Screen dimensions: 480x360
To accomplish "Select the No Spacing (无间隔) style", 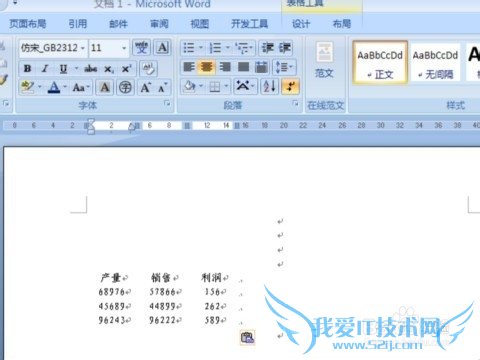I will (435, 62).
